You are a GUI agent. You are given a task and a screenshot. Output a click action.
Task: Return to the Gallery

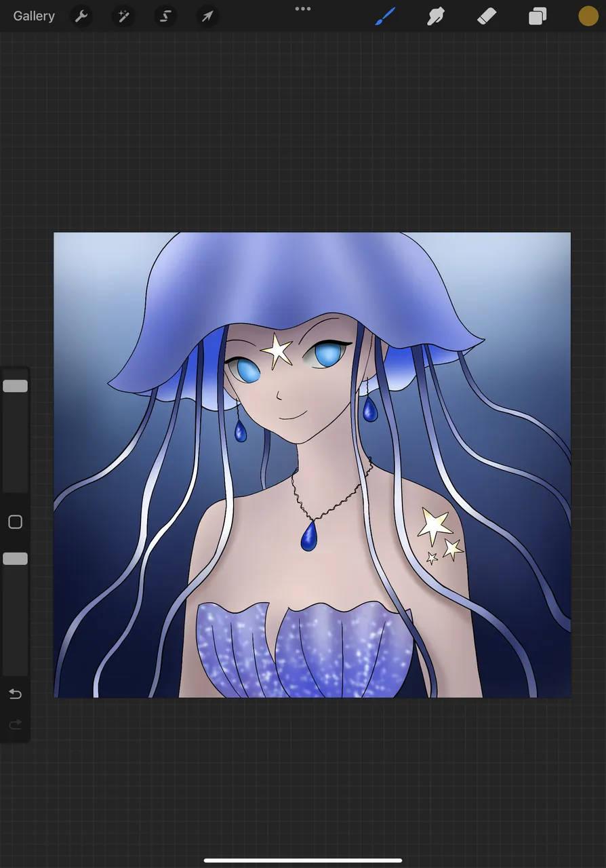[34, 16]
